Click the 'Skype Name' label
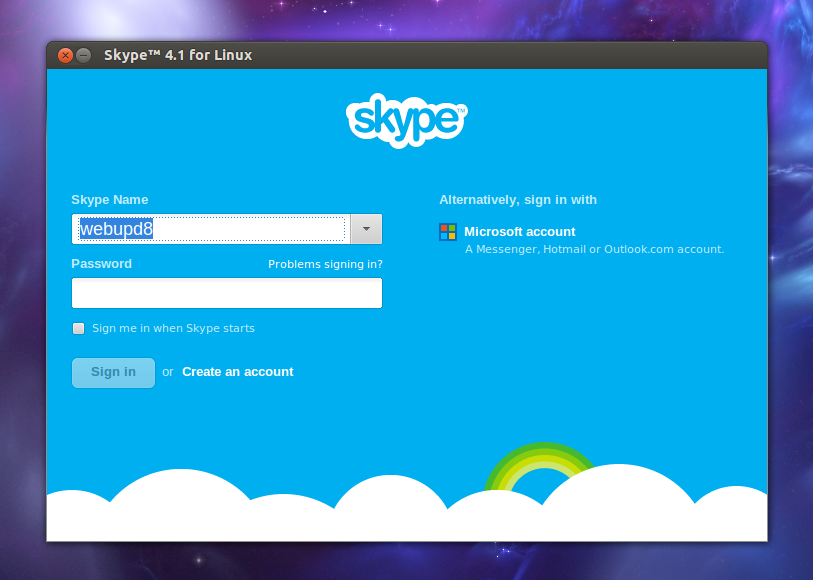813x580 pixels. pyautogui.click(x=109, y=200)
